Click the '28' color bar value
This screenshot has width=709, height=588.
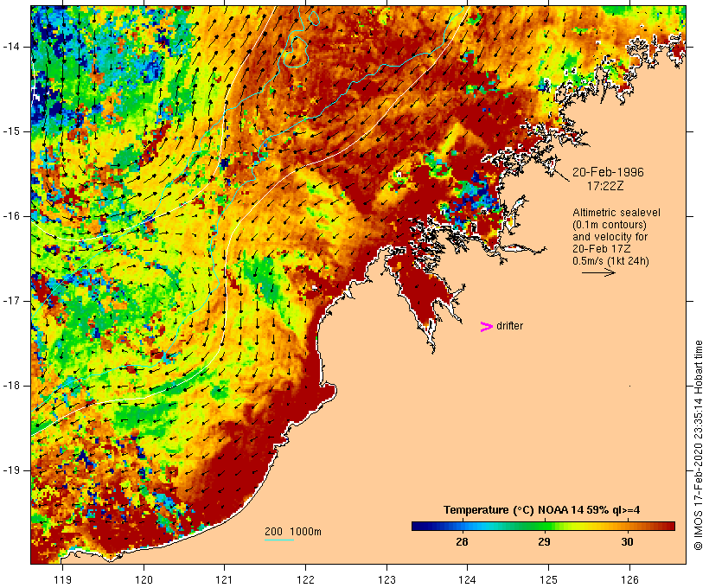point(462,541)
